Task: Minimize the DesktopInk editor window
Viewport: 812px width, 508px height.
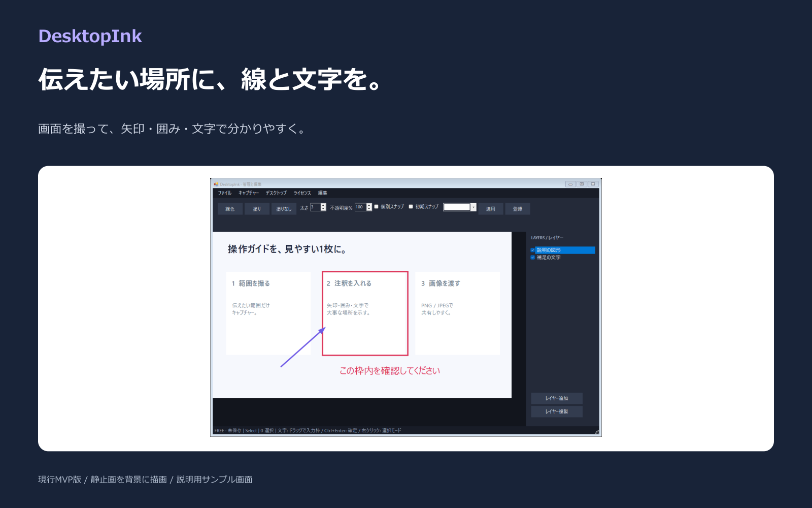Action: tap(570, 184)
